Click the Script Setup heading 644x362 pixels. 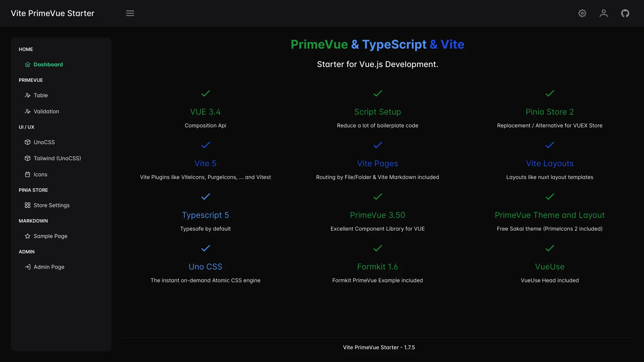(x=378, y=112)
